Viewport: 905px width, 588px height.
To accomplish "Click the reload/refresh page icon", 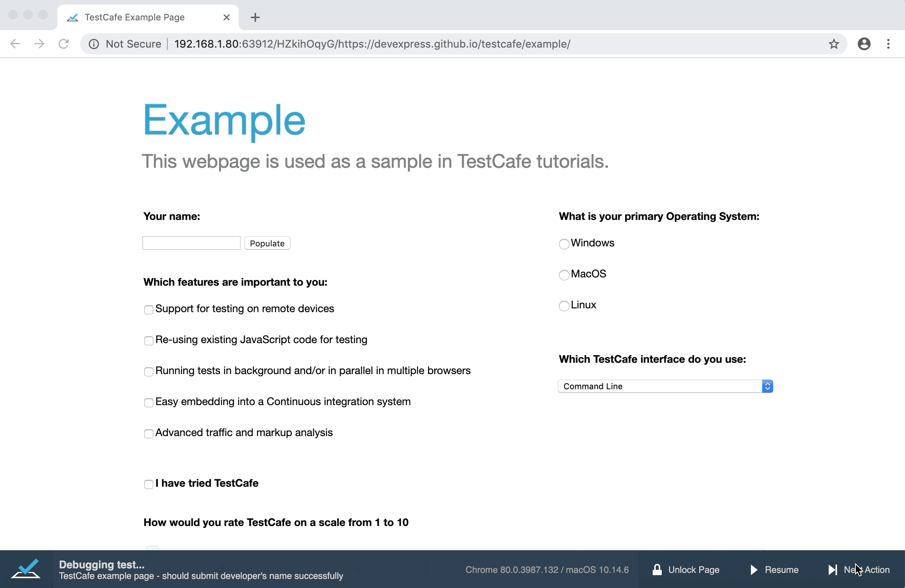I will click(63, 44).
